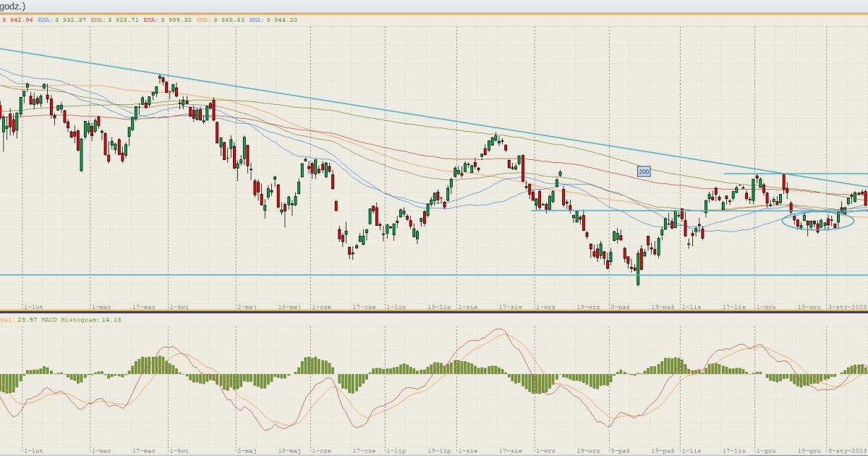
Task: Click the "200" annotation label on chart
Action: 643,172
